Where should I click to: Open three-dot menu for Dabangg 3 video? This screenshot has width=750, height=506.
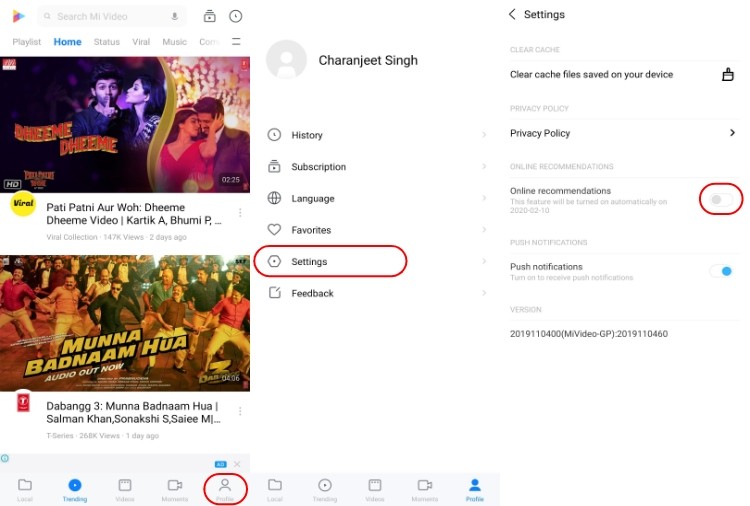(240, 413)
